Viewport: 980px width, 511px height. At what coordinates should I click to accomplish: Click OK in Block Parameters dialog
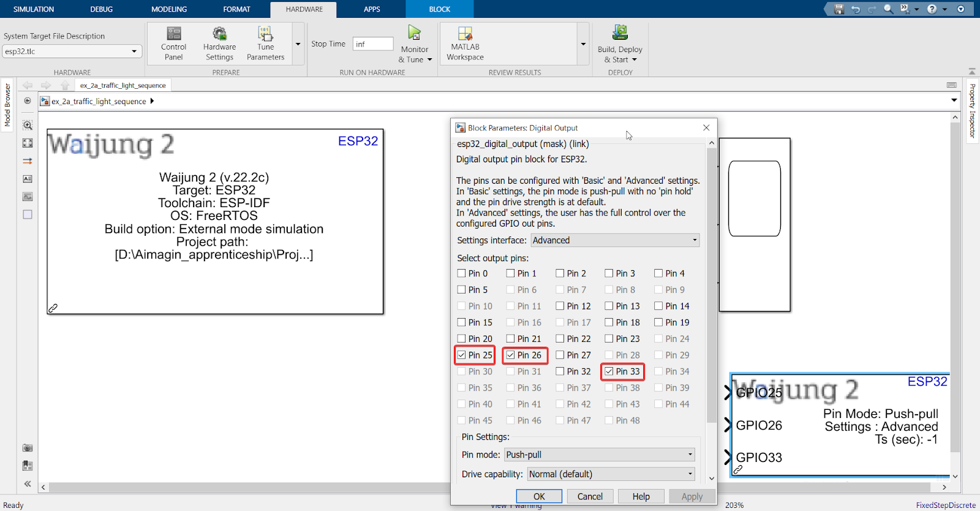pos(539,496)
